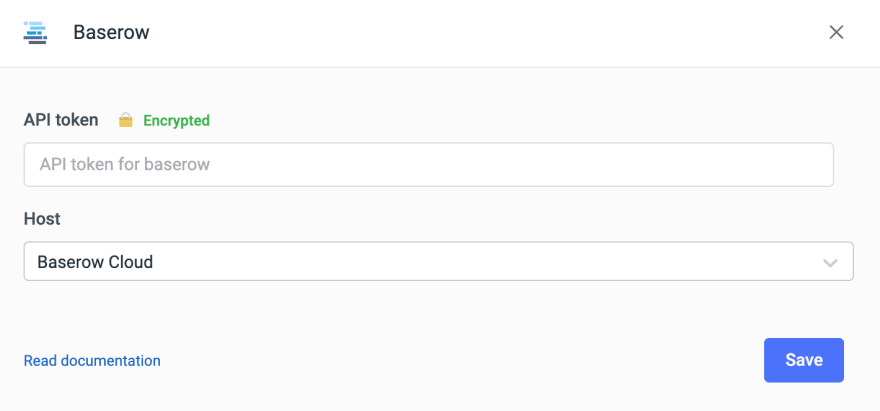Click the Baserow title text in header
Screen dimensions: 880x411
[x=111, y=32]
